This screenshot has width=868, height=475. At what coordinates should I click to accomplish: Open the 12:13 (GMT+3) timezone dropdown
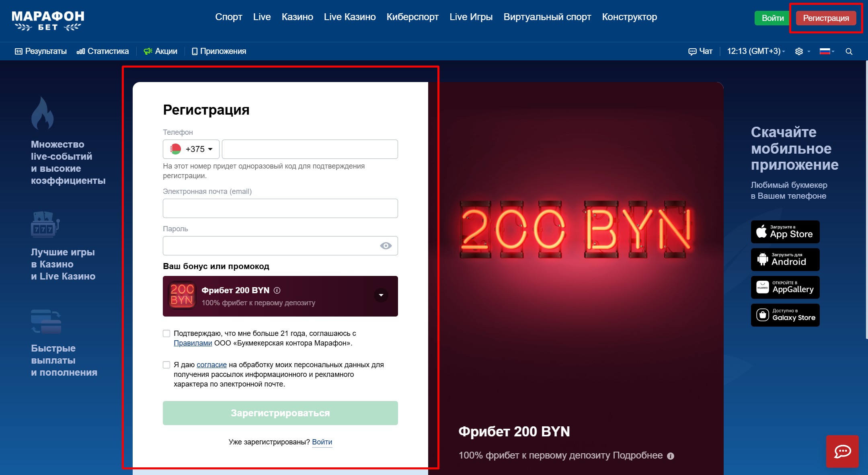756,51
